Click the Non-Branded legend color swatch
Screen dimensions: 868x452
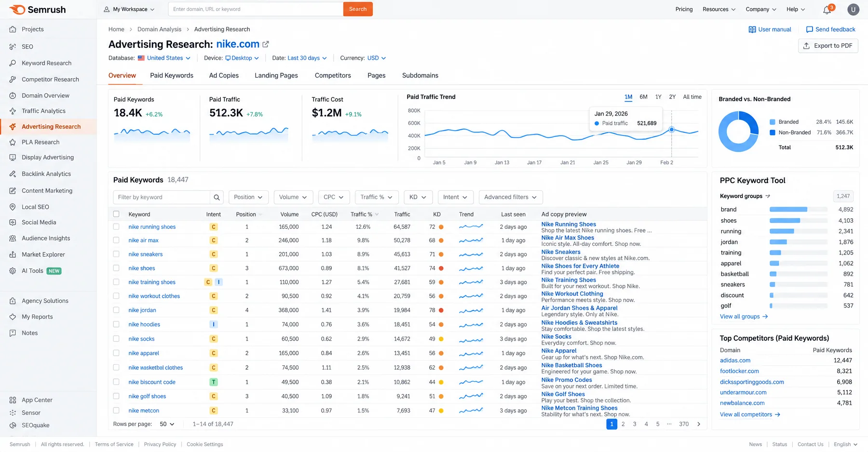(x=773, y=133)
